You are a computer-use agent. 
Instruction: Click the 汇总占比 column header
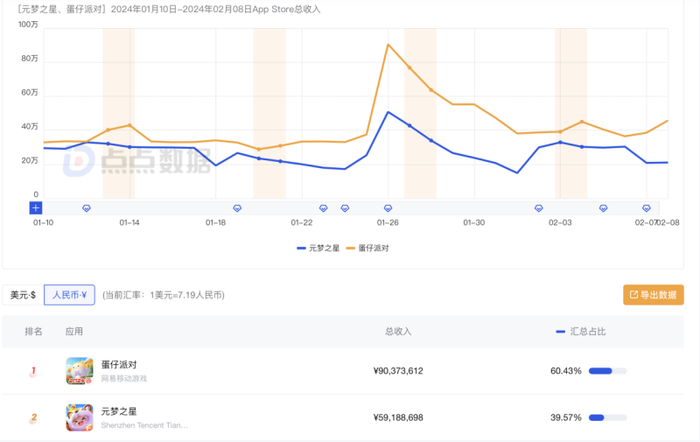586,331
